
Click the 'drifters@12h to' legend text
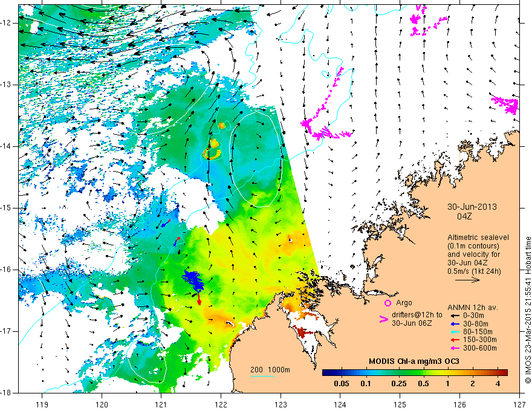tap(417, 315)
